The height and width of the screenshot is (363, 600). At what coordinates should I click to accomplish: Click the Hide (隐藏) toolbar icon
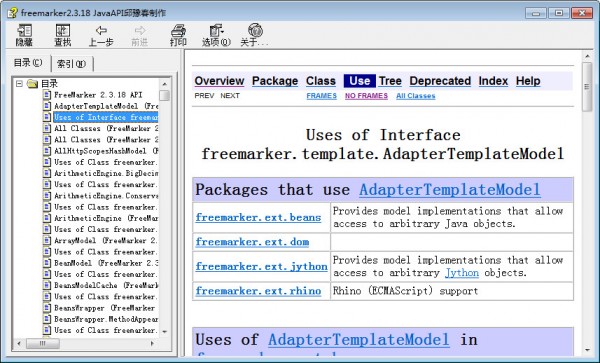pyautogui.click(x=24, y=31)
